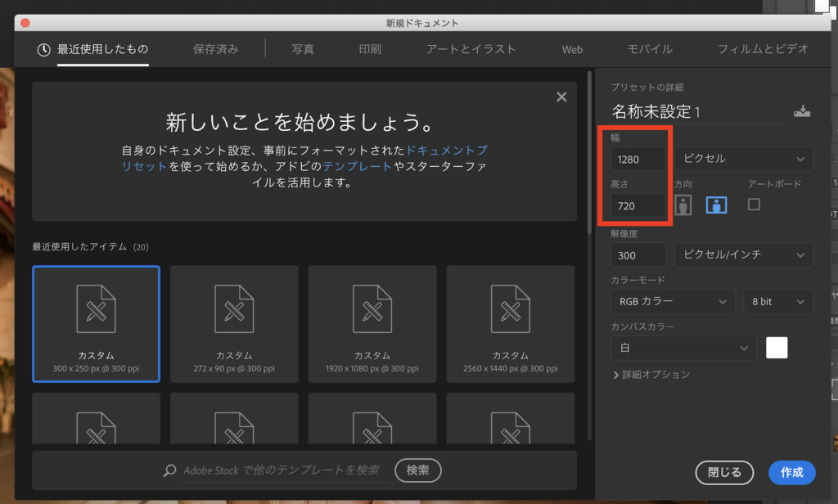Open the アートとイラスト tab
The height and width of the screenshot is (504, 838).
click(471, 49)
